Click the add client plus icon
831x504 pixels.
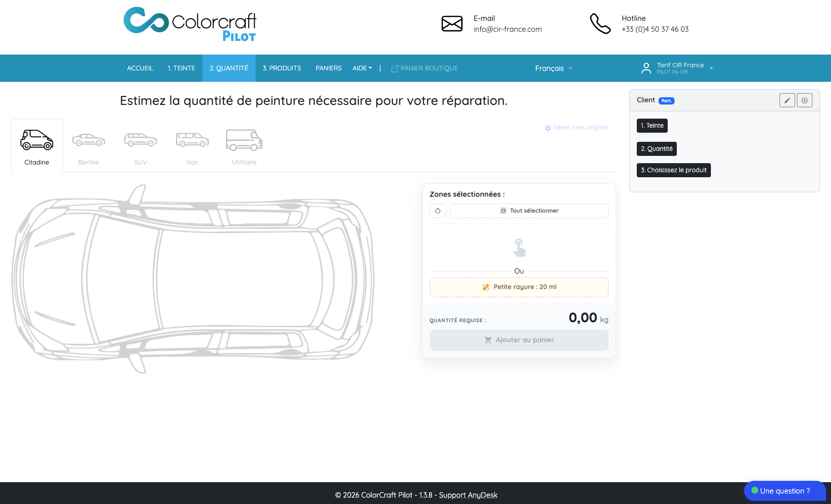click(805, 100)
